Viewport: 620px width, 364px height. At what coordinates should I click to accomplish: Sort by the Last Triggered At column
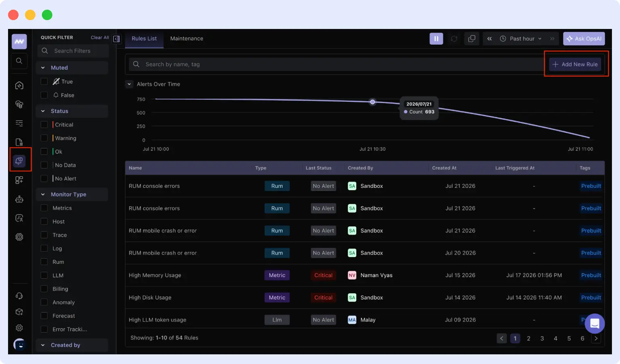(x=515, y=168)
